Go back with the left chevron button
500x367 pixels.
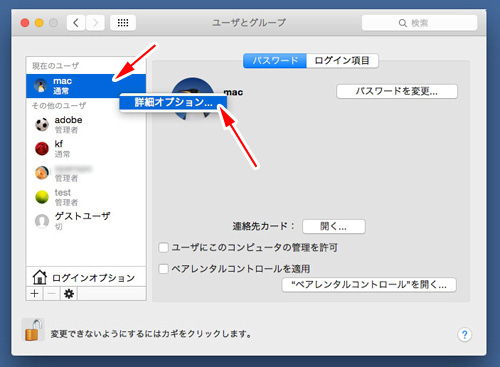[x=76, y=23]
